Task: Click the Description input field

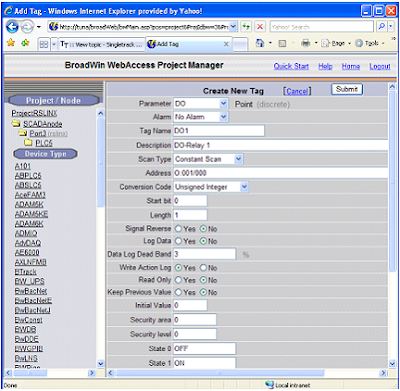Action: [x=281, y=145]
